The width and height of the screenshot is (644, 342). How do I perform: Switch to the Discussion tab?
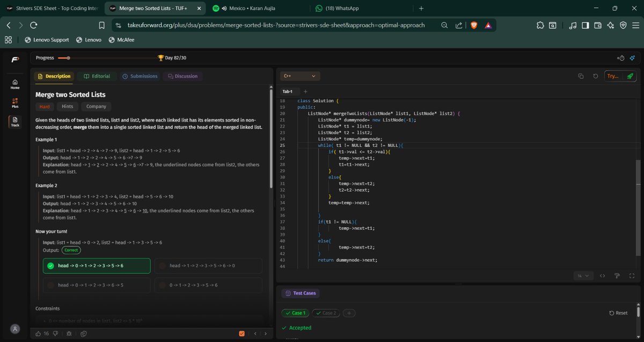(182, 76)
